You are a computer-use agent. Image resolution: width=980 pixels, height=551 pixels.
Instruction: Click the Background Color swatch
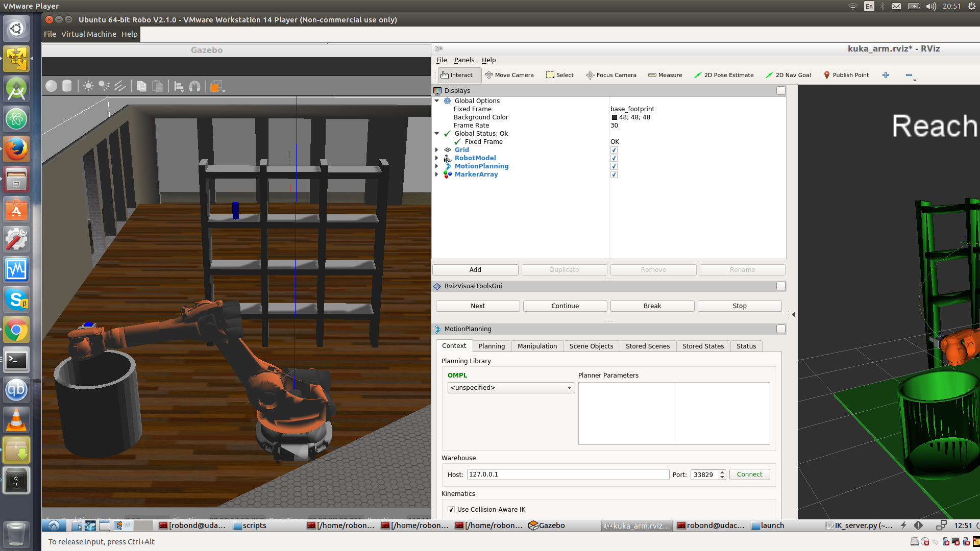click(x=615, y=117)
